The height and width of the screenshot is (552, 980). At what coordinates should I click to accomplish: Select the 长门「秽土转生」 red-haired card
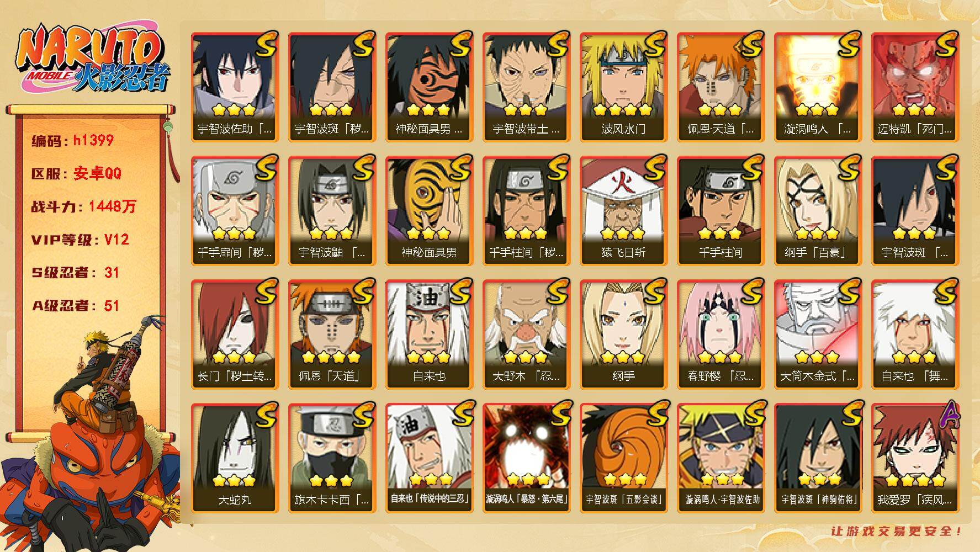[235, 335]
